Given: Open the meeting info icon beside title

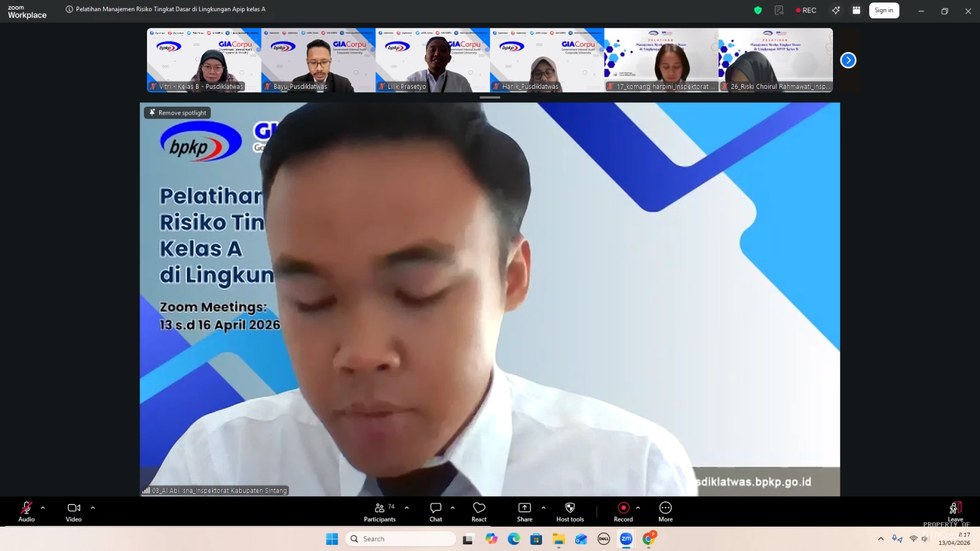Looking at the screenshot, I should tap(69, 10).
